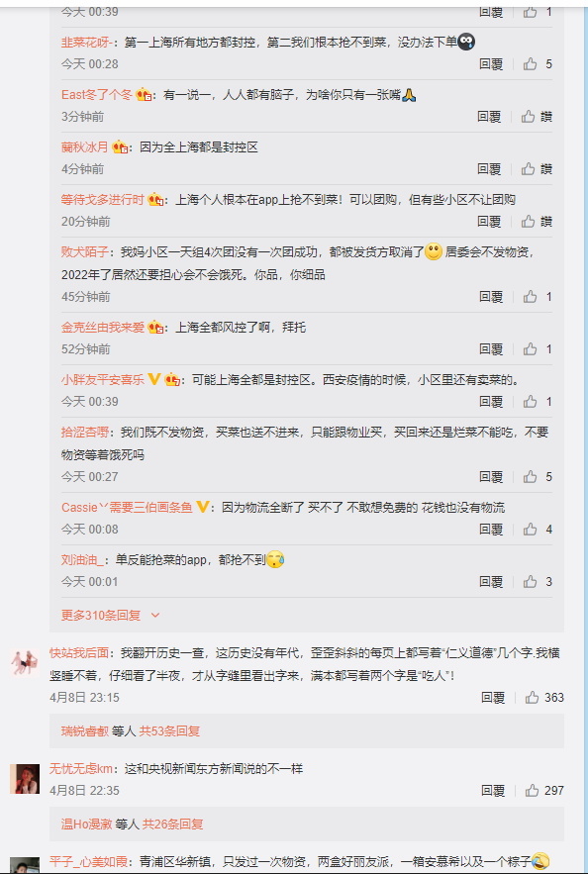Open 瑞锐睿叡's profile link

click(85, 731)
